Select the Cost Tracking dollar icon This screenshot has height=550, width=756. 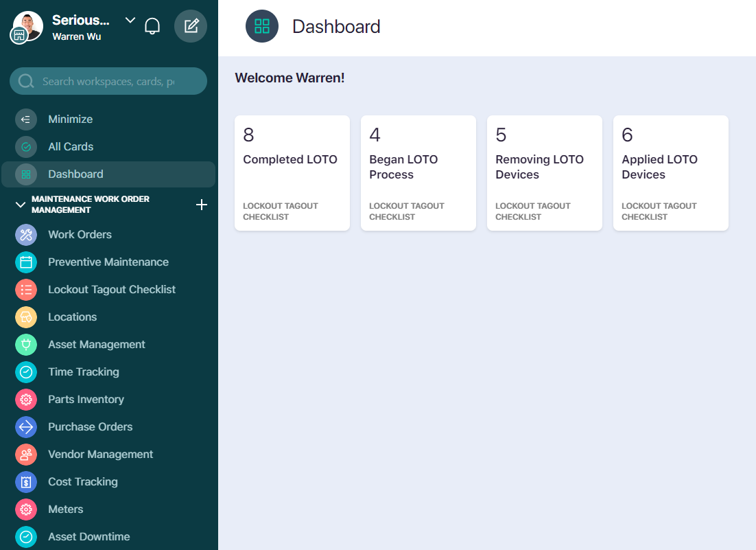pos(25,481)
